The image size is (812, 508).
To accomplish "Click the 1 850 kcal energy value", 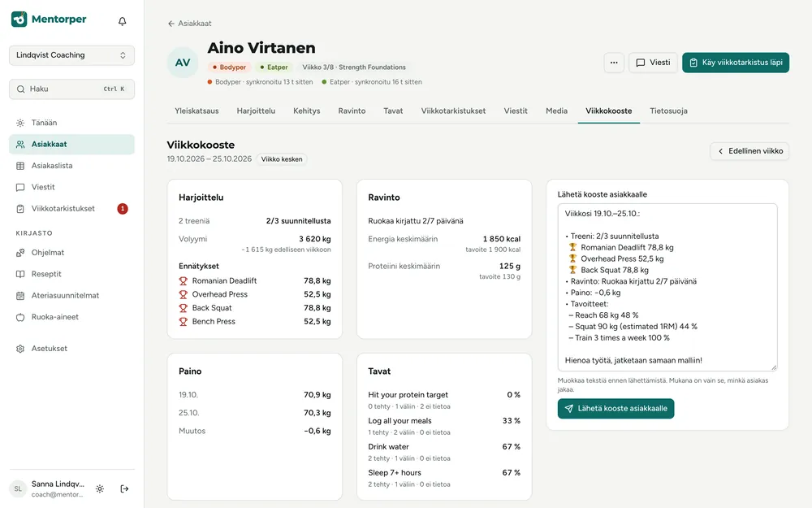I will point(501,239).
